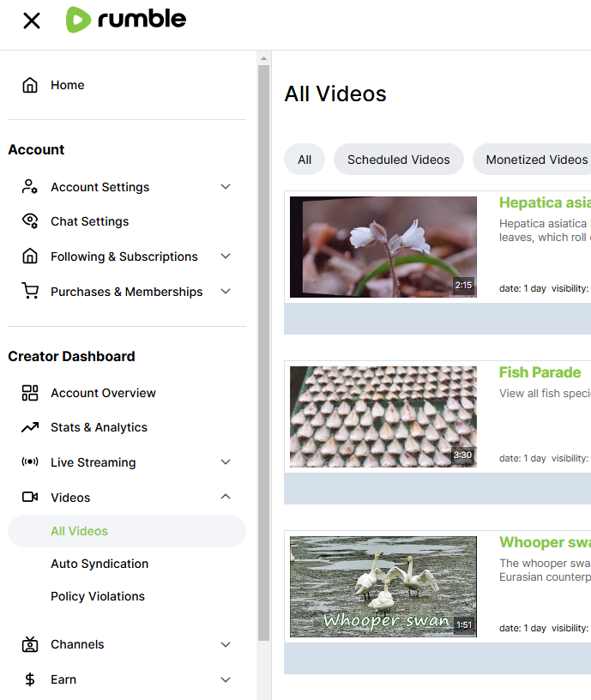Screen dimensions: 591x700
Task: Click the Following & Subscriptions house icon
Action: tap(30, 256)
